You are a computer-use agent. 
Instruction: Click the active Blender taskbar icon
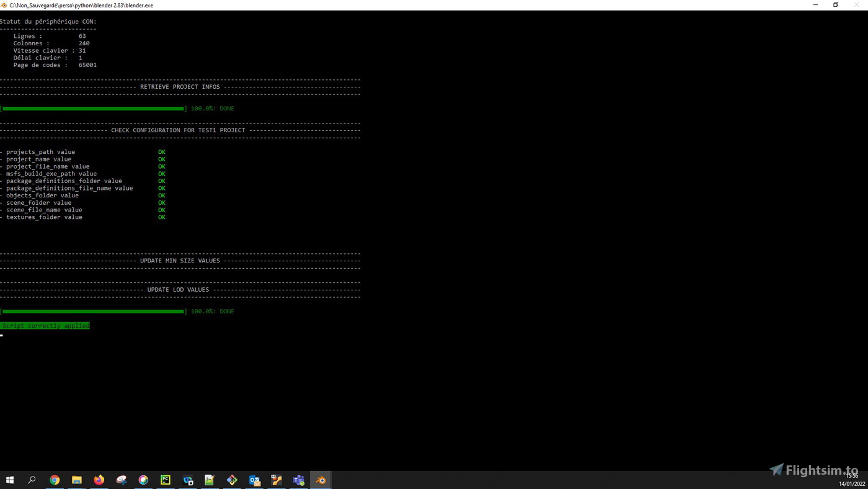click(x=321, y=480)
